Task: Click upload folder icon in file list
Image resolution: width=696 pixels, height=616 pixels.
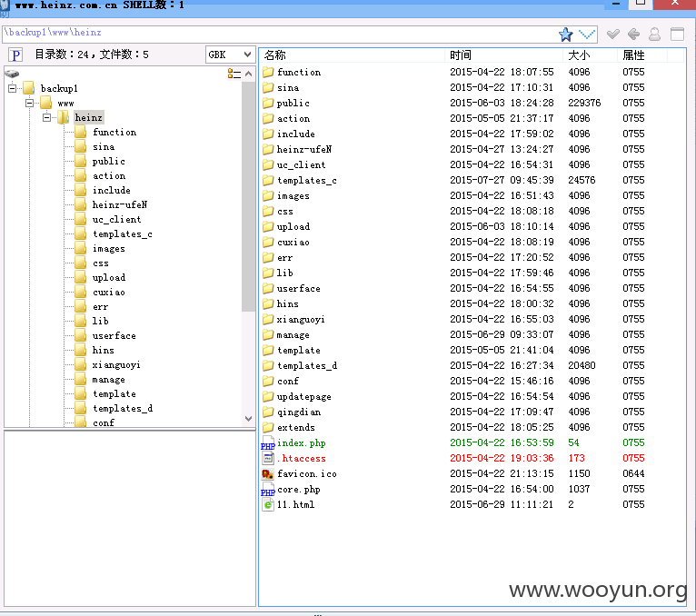Action: [x=268, y=226]
